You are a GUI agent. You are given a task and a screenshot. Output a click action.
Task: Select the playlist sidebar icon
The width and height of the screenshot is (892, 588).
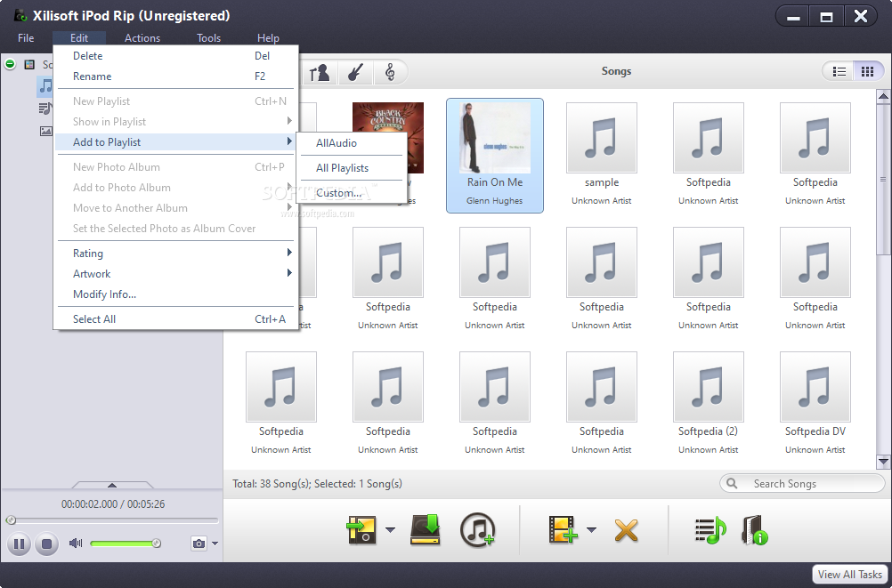[x=45, y=108]
